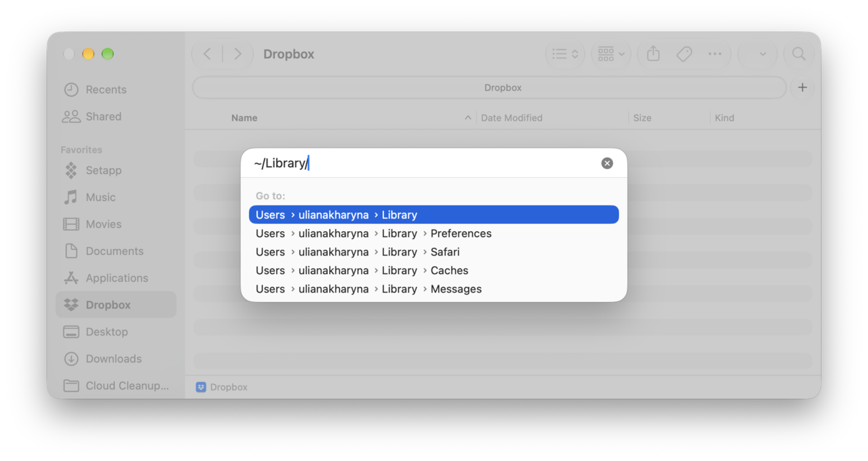This screenshot has width=868, height=461.
Task: Clear the Go to path field
Action: [607, 163]
